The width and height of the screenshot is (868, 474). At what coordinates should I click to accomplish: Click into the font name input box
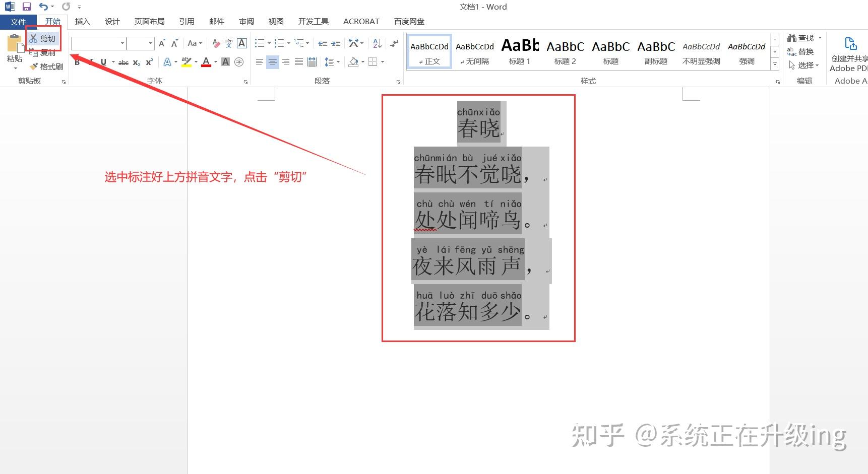[x=95, y=43]
